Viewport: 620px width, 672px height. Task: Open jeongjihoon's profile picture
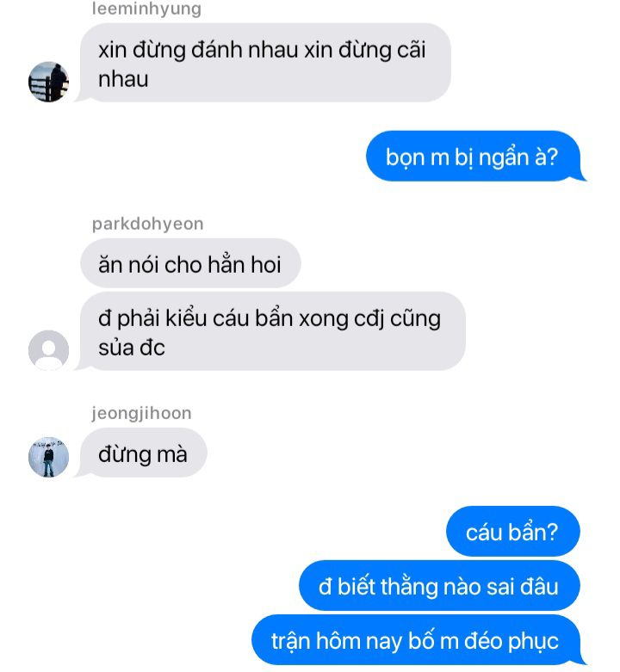coord(48,457)
